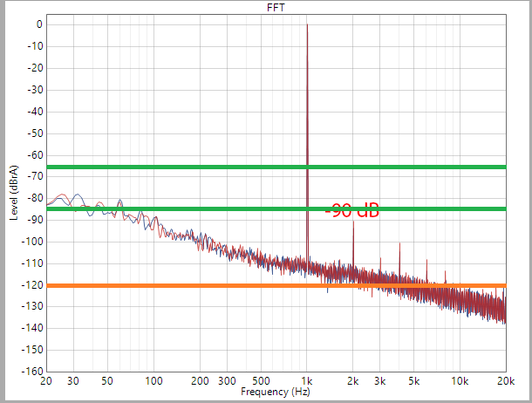The image size is (532, 403).
Task: Click the -120 level tick label
Action: [x=32, y=285]
